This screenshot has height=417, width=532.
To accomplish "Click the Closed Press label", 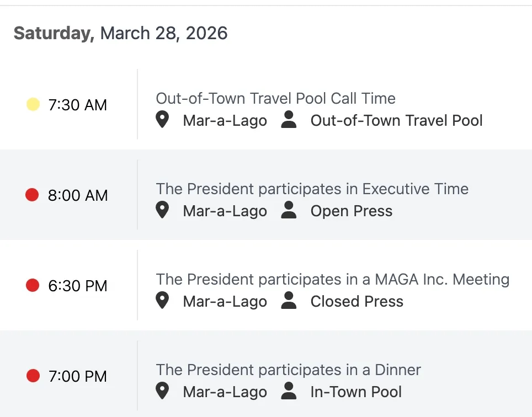I will 357,301.
